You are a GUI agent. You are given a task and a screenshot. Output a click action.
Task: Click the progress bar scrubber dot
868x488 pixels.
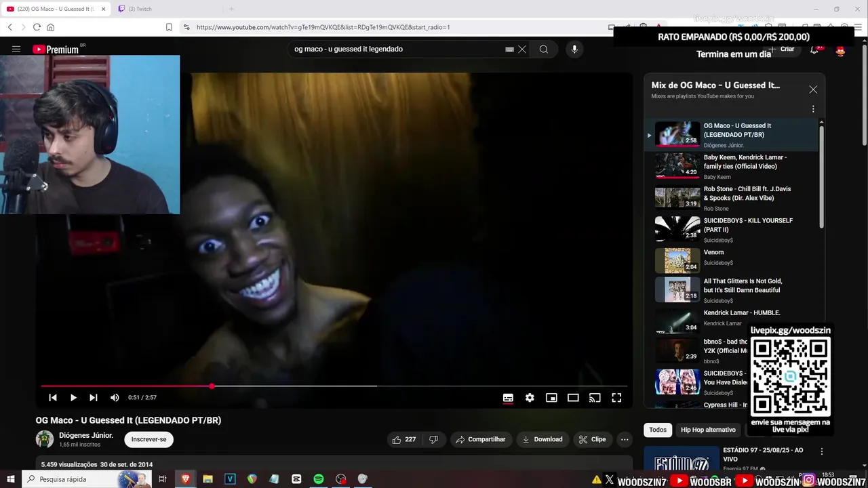click(x=212, y=386)
